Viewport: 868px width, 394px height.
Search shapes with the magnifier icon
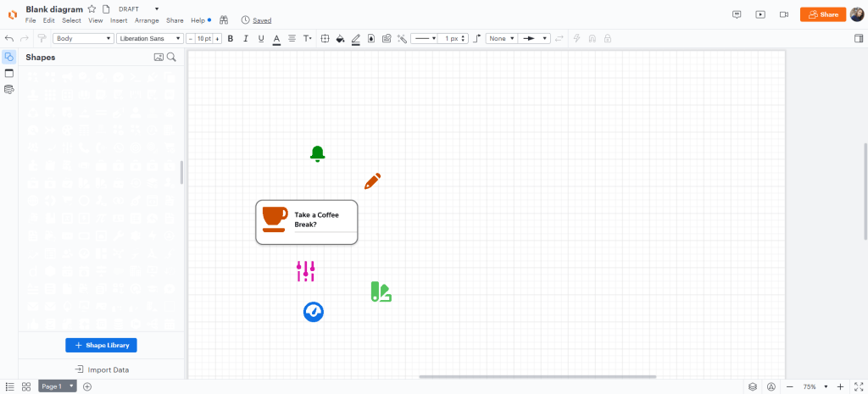[x=171, y=57]
